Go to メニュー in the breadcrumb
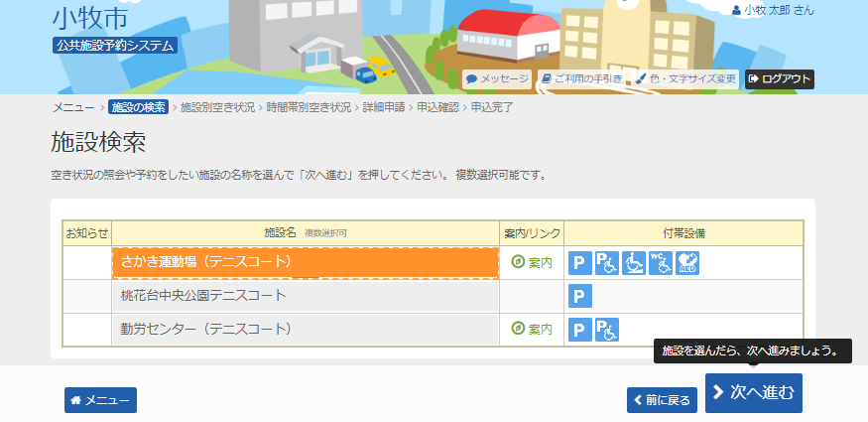Screen dimensions: 868x422 72,106
